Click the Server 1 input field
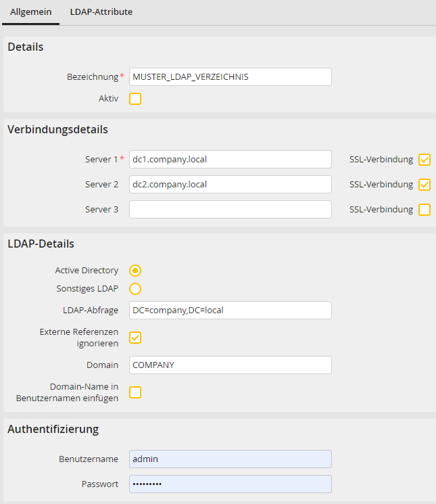Image resolution: width=436 pixels, height=504 pixels. tap(230, 160)
